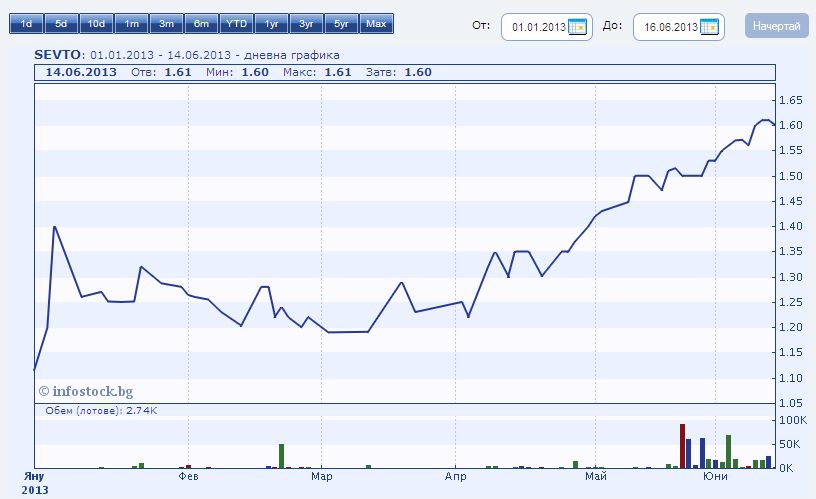
Task: Click the 14.06.2013 date in info bar
Action: (x=81, y=72)
